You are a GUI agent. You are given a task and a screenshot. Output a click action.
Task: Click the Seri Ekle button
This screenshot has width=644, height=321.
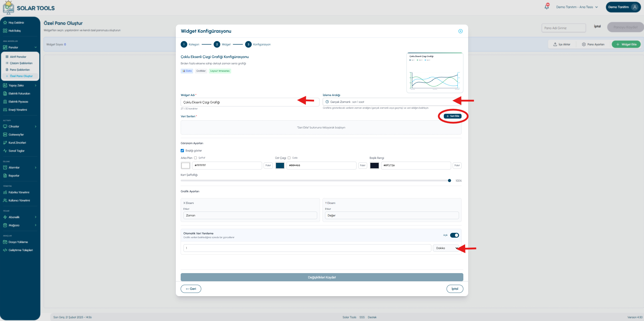[452, 116]
